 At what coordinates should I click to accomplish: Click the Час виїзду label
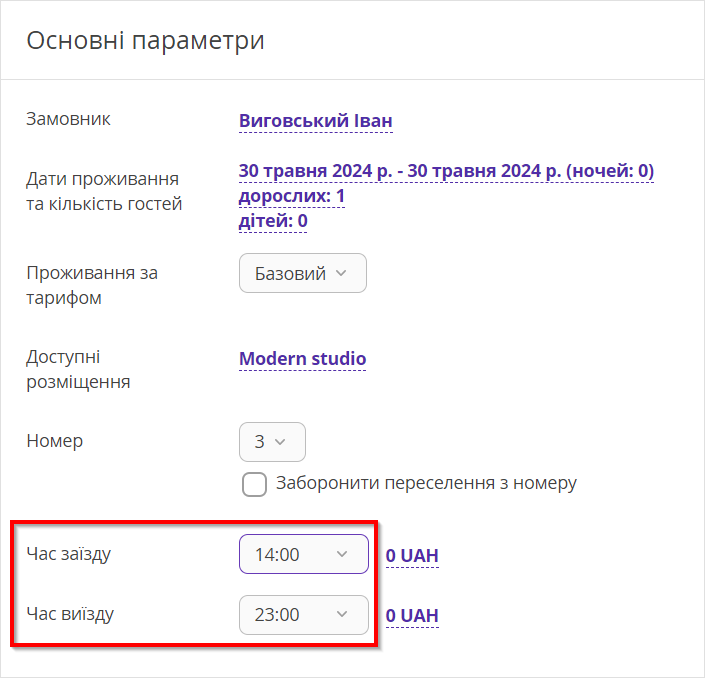(70, 614)
